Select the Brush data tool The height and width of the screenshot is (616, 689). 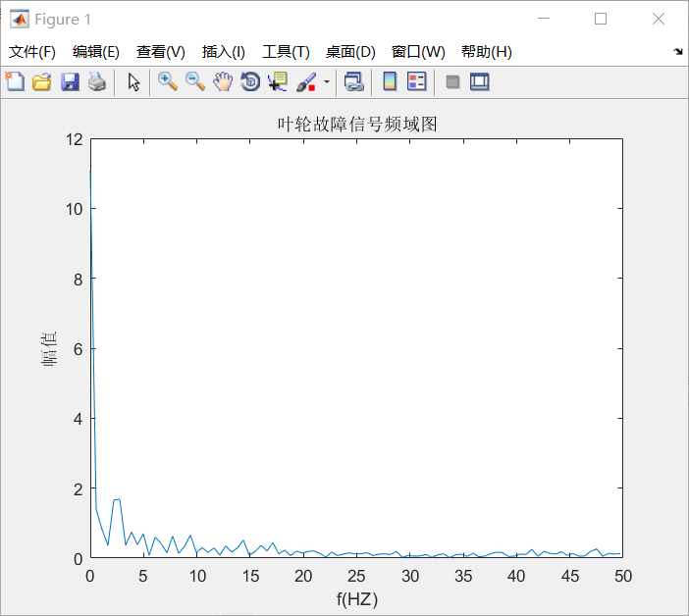(306, 81)
